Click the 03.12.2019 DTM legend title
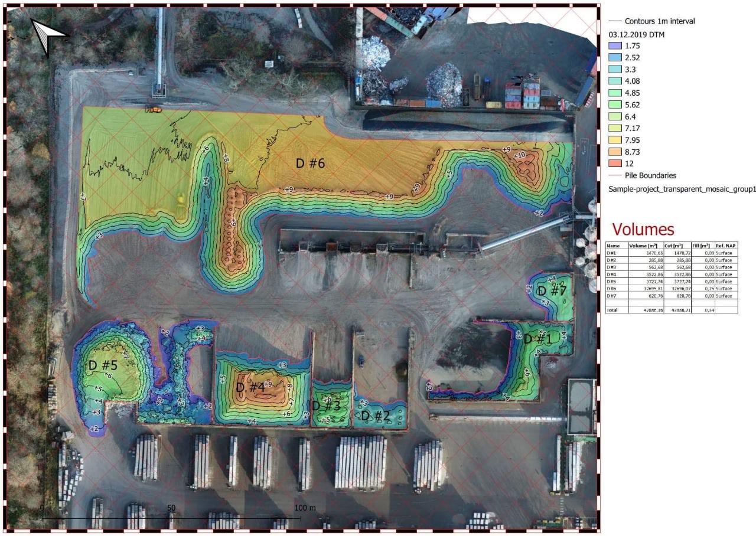The height and width of the screenshot is (536, 756). pos(637,34)
